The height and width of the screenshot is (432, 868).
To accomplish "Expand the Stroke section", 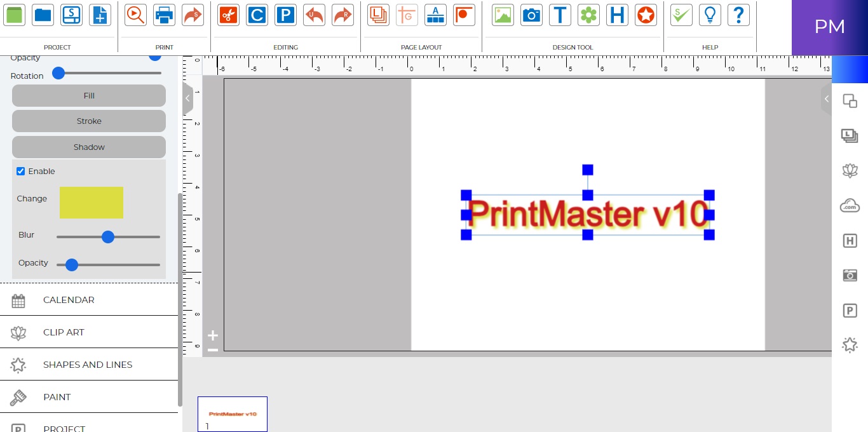I will pos(89,121).
